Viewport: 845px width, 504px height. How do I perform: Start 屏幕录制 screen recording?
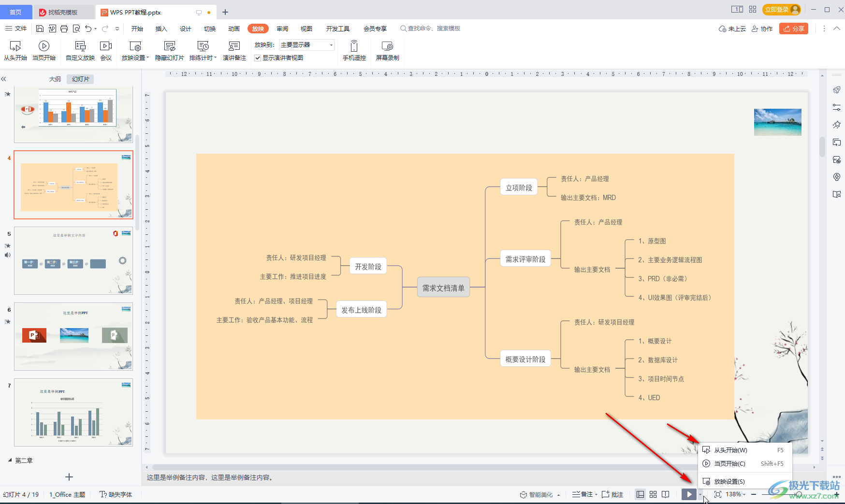388,50
